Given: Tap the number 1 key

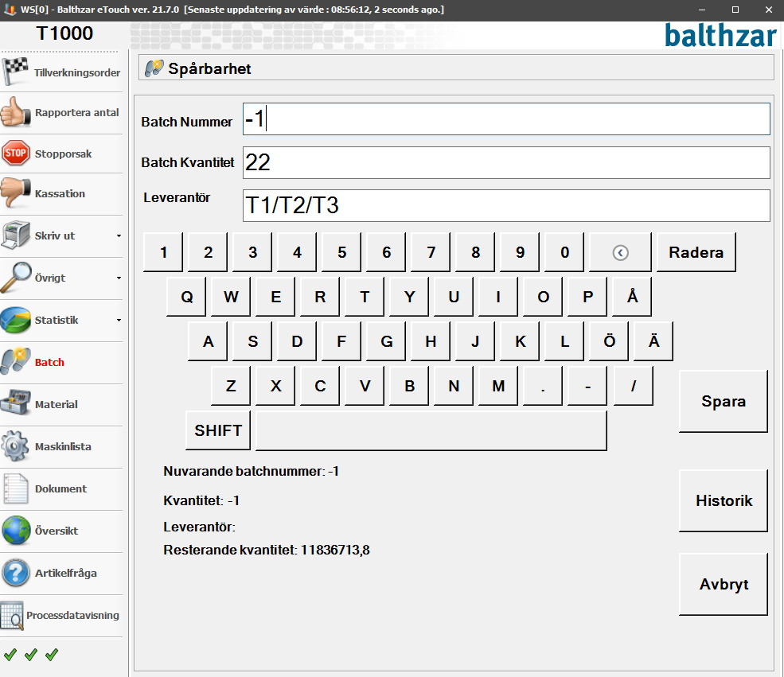Looking at the screenshot, I should [x=163, y=252].
